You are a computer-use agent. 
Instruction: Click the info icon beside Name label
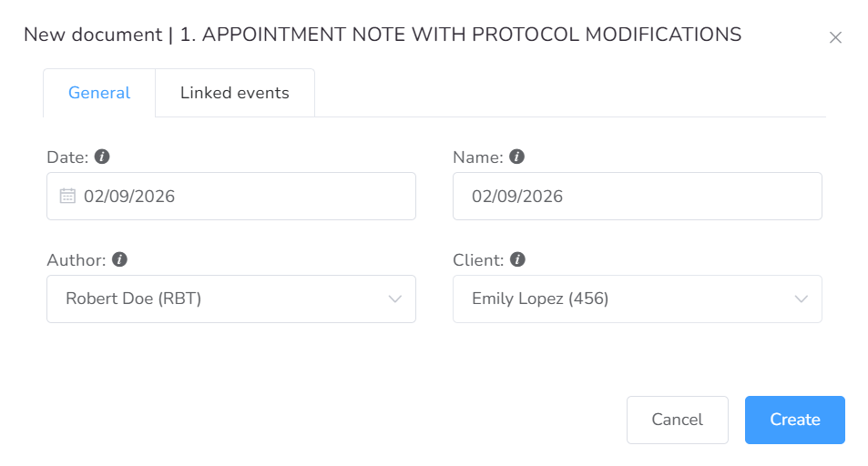(x=517, y=157)
